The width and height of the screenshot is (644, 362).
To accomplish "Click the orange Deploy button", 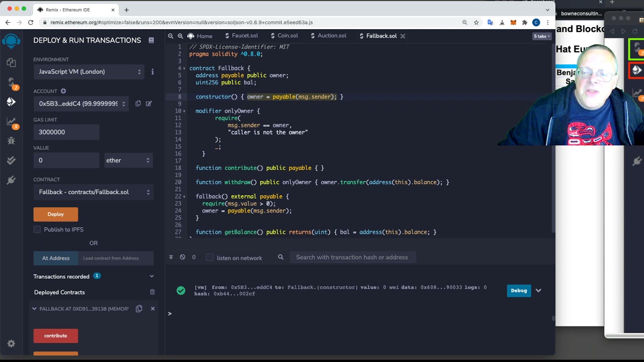I will click(x=56, y=214).
